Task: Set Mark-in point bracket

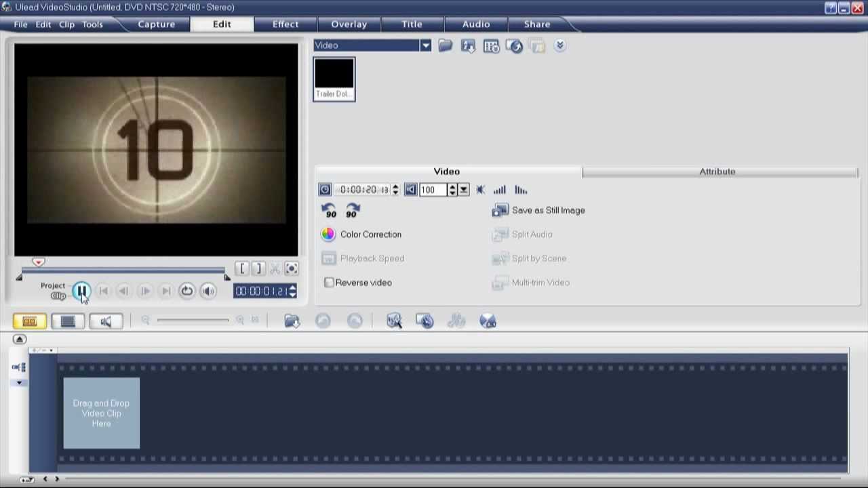Action: (x=242, y=269)
